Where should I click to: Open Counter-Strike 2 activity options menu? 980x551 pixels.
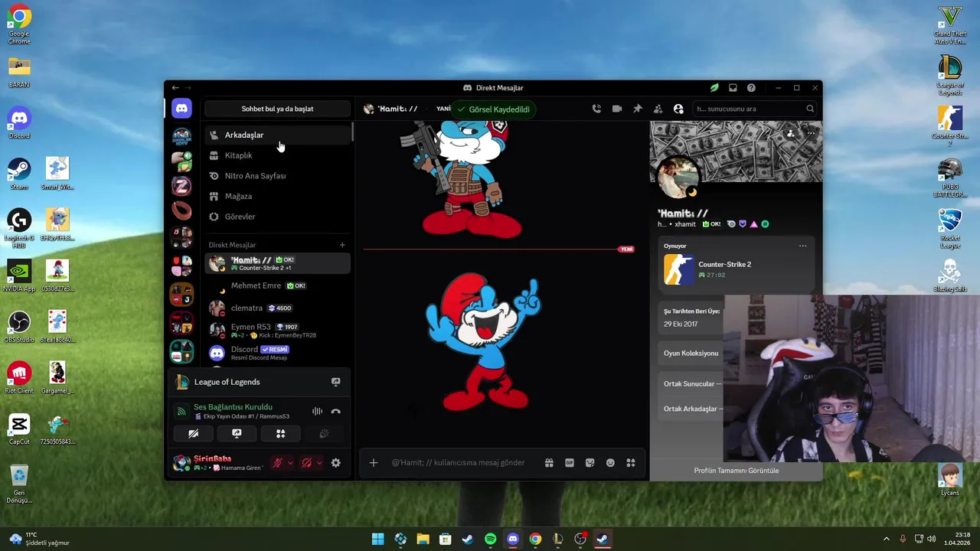(x=802, y=246)
